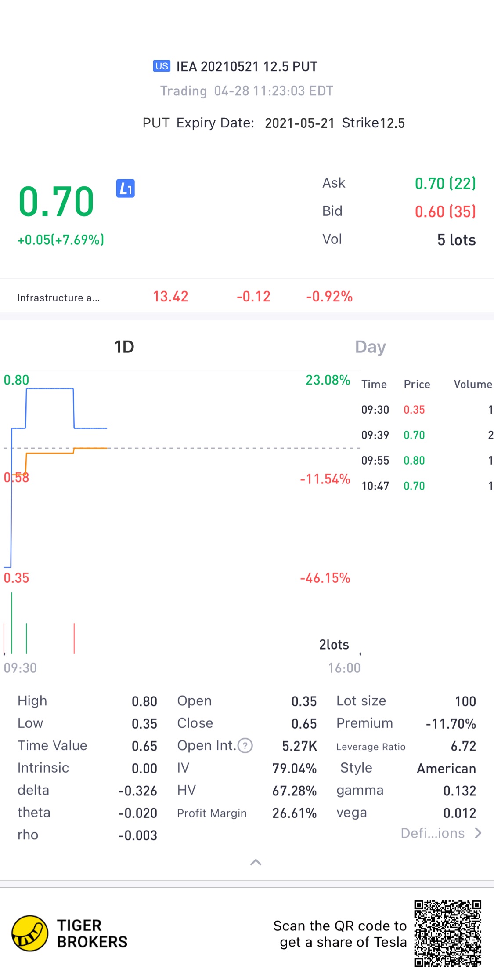Click the Open Int. help question icon

[x=245, y=745]
